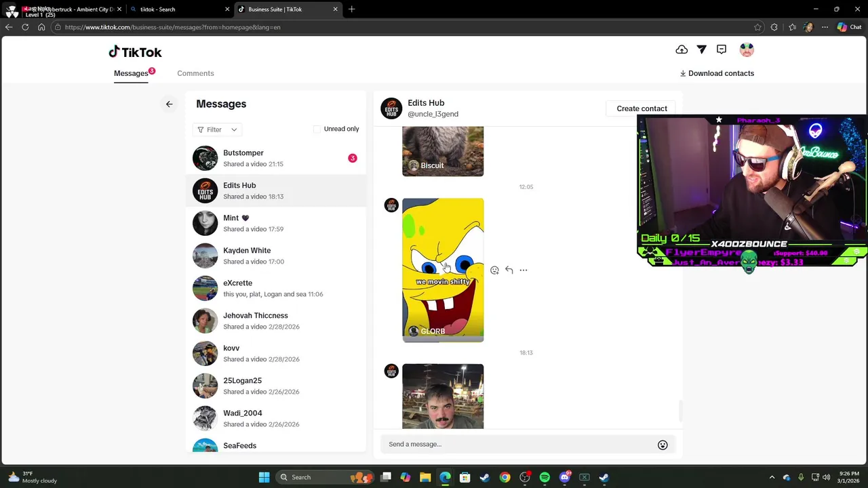Open the kovv conversation
Screen dimensions: 868x488
[276, 353]
